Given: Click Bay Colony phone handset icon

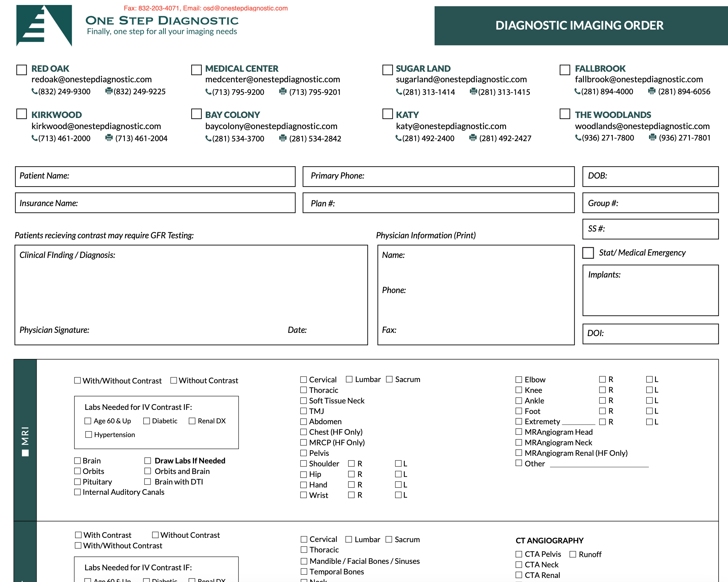Looking at the screenshot, I should [208, 138].
